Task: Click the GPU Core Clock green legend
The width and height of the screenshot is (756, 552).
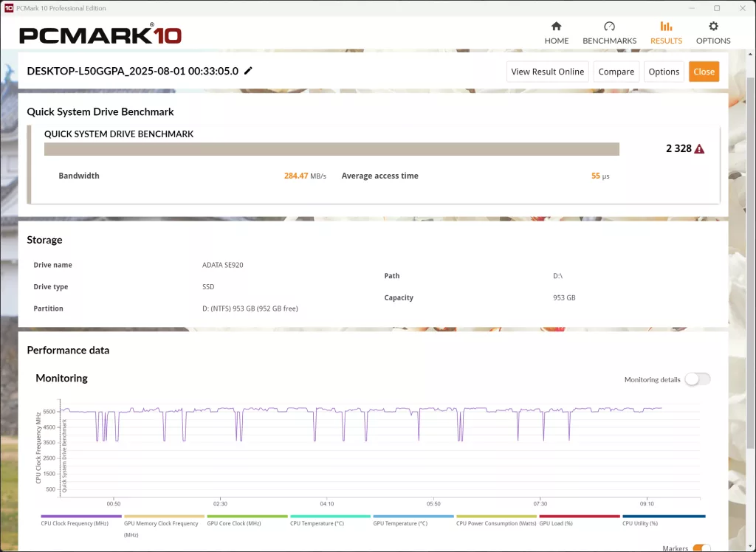Action: tap(247, 521)
